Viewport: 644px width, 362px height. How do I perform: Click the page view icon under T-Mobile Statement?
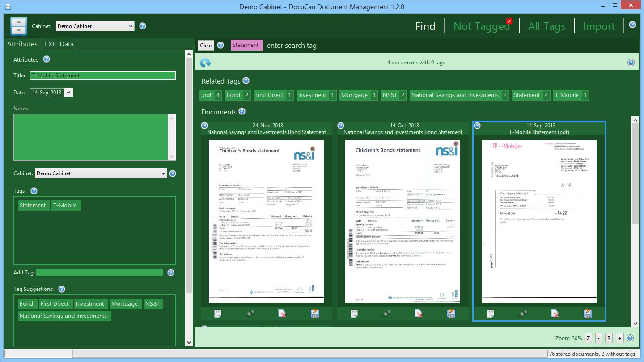tap(491, 314)
